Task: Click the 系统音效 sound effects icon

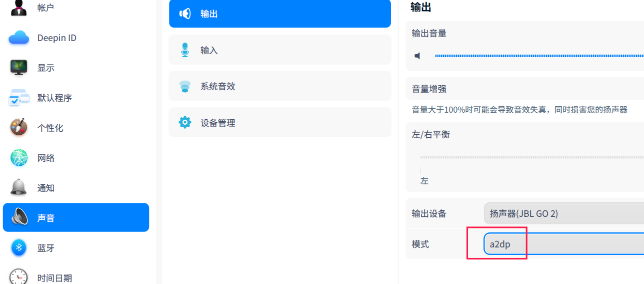Action: (185, 86)
